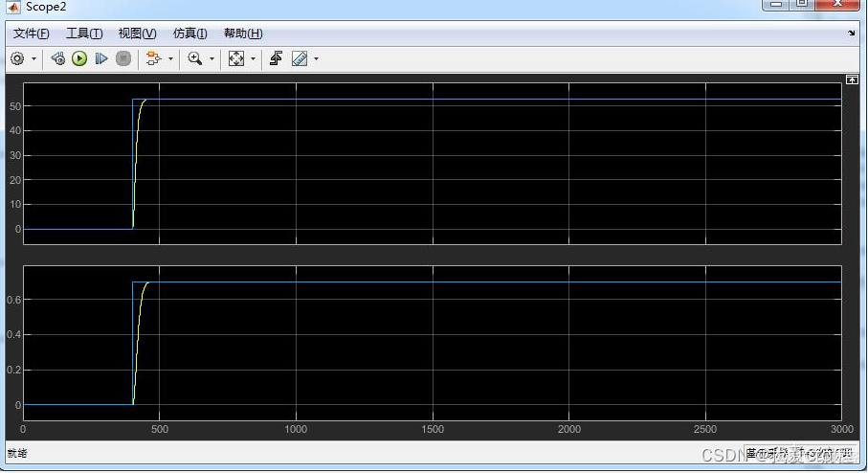Run the simulation with the Play button
868x473 pixels.
[x=79, y=58]
